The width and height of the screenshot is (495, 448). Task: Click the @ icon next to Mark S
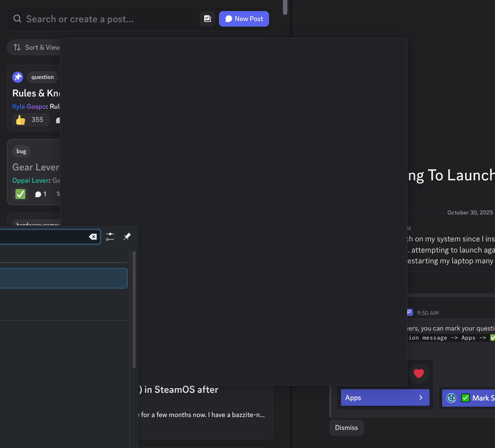click(451, 398)
